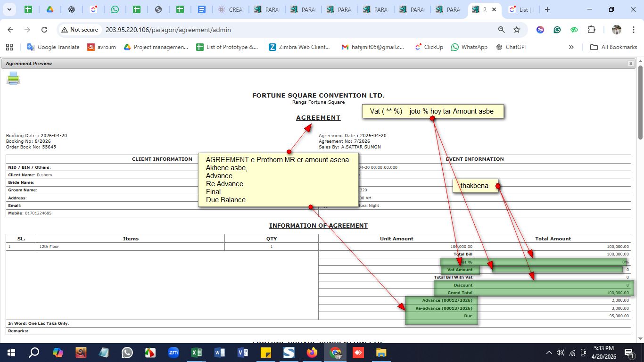Viewport: 644px width, 362px height.
Task: Reload the current page
Action: 44,30
